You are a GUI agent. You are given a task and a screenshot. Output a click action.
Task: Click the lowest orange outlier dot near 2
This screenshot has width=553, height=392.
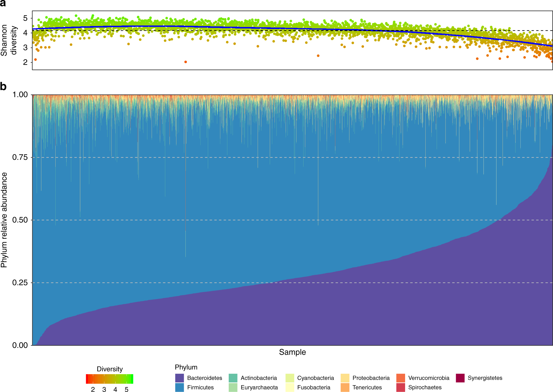point(185,62)
